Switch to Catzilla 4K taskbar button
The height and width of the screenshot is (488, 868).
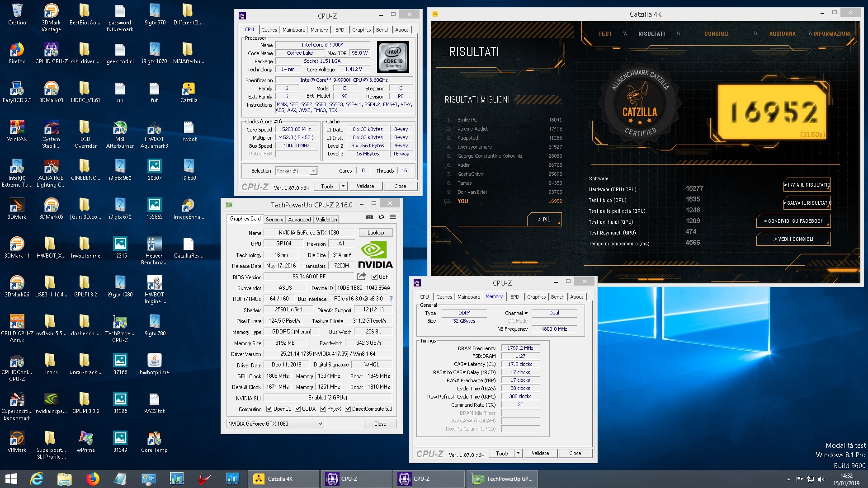click(284, 479)
